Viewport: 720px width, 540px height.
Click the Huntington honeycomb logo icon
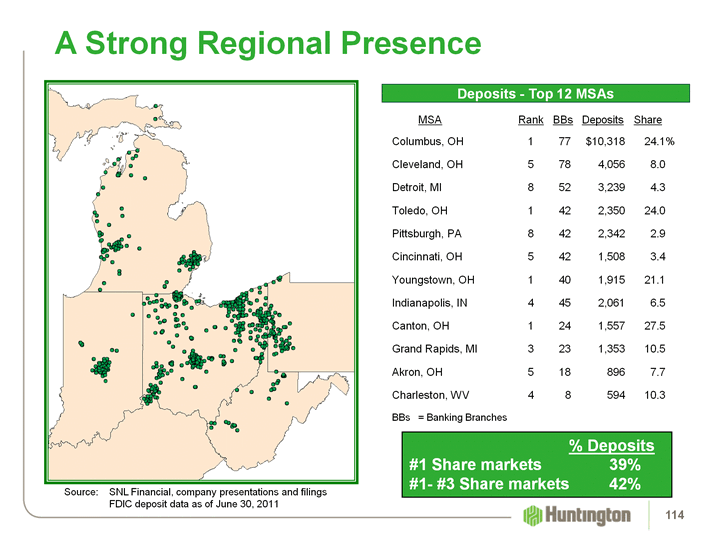click(533, 515)
